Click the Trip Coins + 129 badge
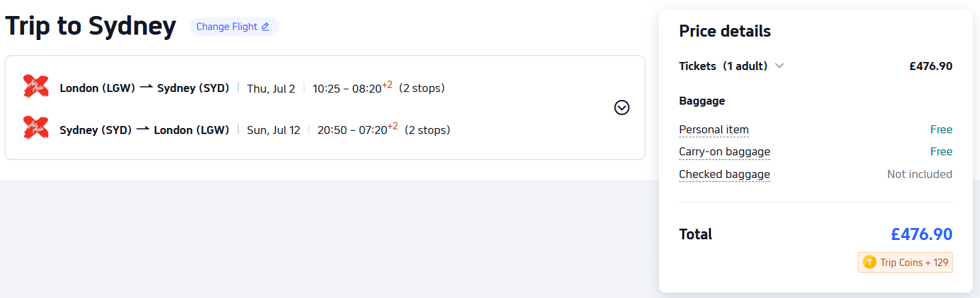 (x=905, y=262)
